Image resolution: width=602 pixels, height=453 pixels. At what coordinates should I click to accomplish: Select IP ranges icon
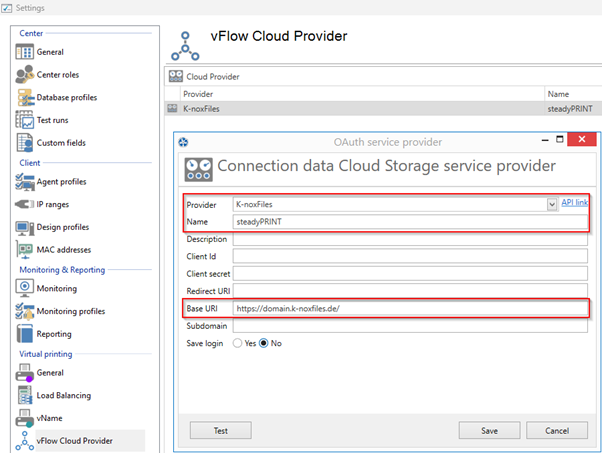(x=25, y=204)
